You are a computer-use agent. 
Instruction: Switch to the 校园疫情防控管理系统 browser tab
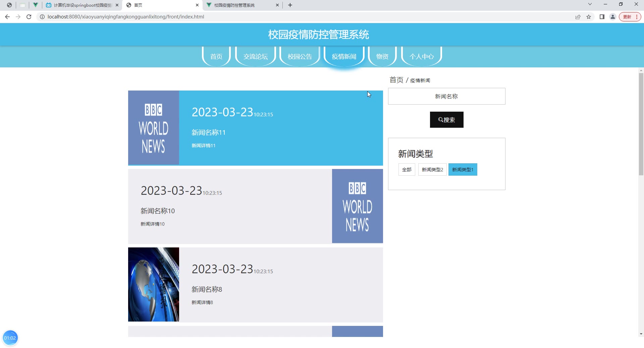click(x=243, y=5)
